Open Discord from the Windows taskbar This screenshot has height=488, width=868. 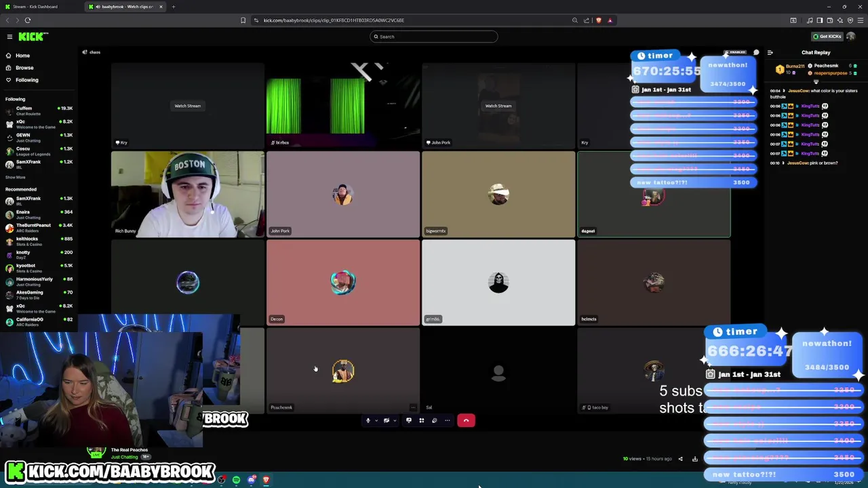pyautogui.click(x=251, y=480)
